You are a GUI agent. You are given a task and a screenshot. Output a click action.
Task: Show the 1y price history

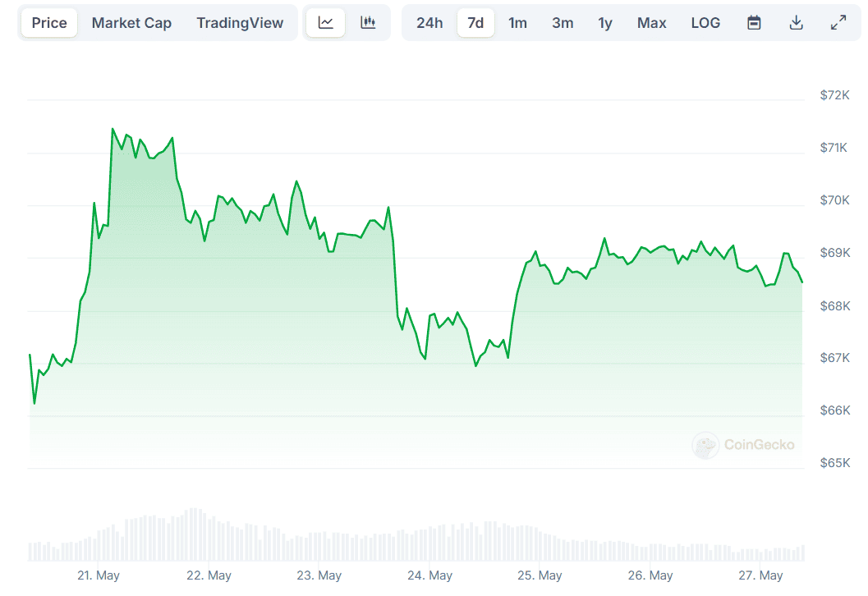click(x=605, y=23)
